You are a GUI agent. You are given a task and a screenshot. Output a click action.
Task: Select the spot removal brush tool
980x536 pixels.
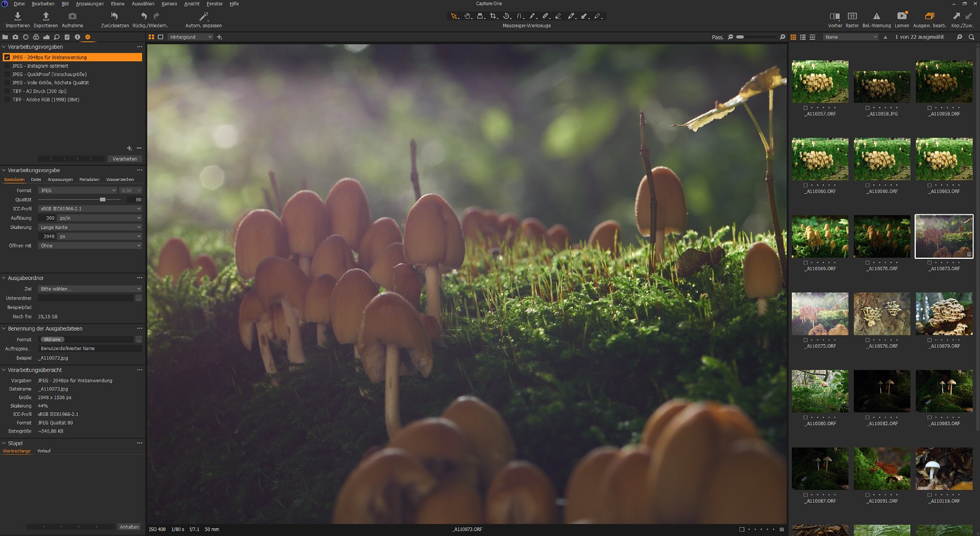tap(533, 16)
